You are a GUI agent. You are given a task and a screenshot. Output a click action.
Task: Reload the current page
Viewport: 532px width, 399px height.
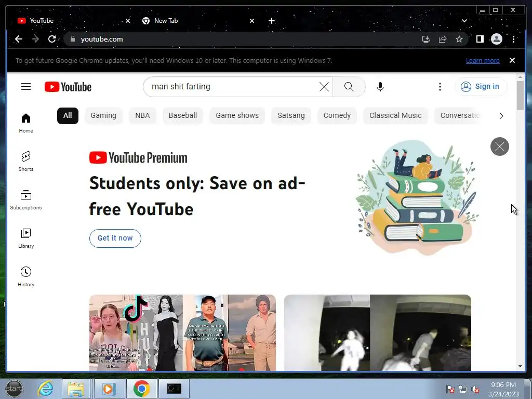pos(52,39)
